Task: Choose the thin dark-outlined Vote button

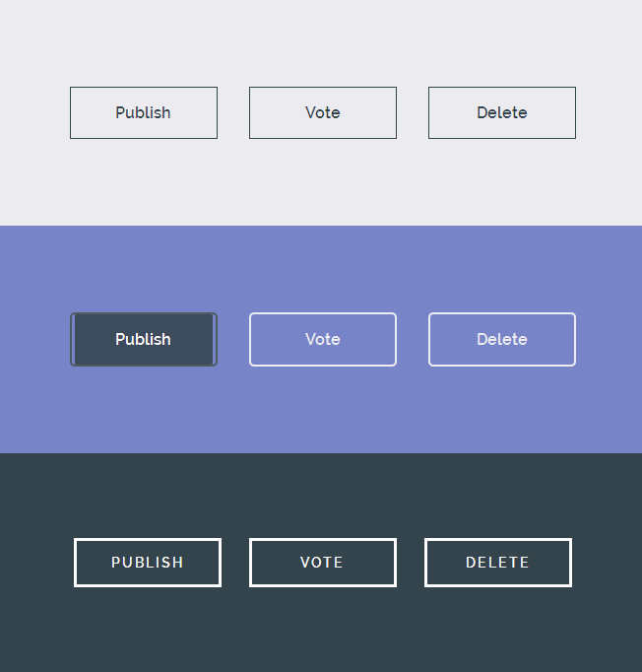Action: (323, 112)
